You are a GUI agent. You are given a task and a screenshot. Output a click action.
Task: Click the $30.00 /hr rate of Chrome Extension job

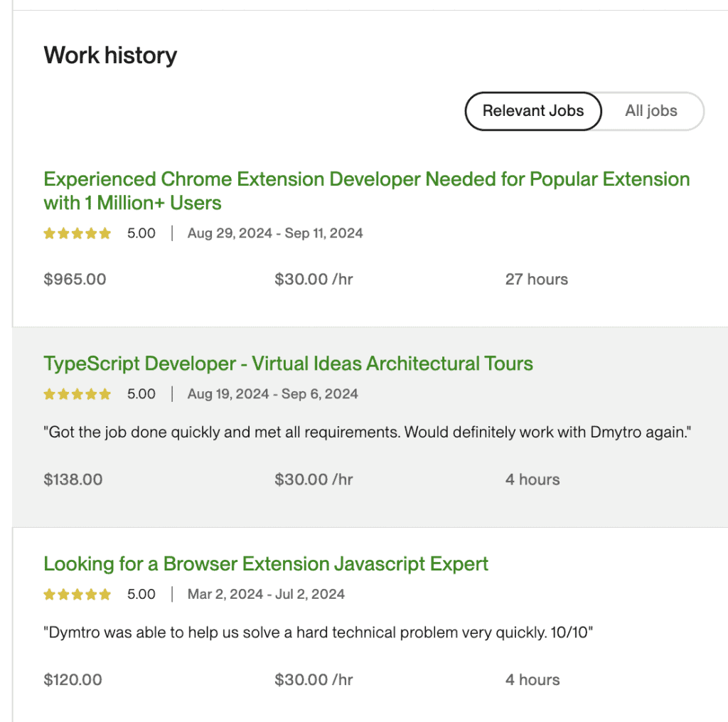(x=314, y=280)
